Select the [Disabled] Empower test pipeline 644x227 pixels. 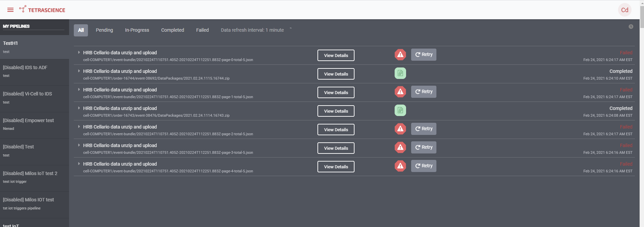(34, 125)
